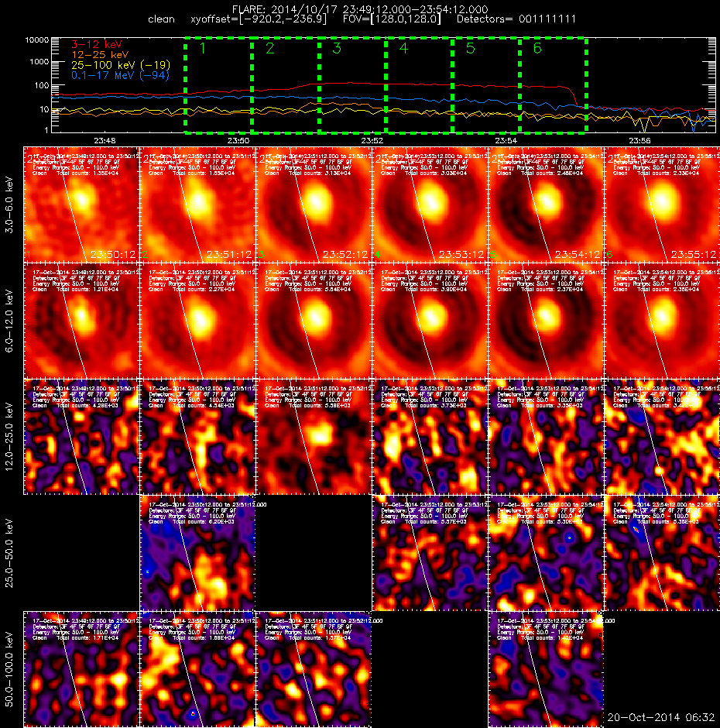Select interval number 6 in the lightcurve

tap(537, 48)
